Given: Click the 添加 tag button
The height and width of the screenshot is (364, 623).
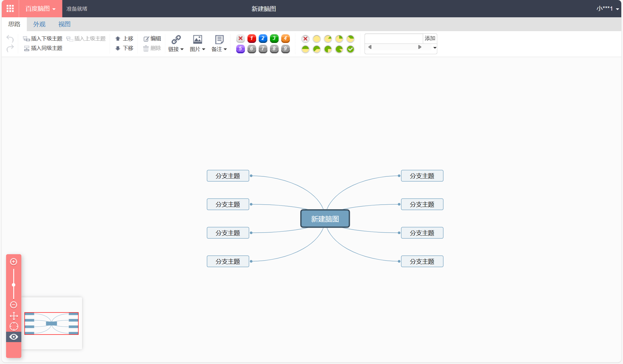Looking at the screenshot, I should click(x=430, y=38).
